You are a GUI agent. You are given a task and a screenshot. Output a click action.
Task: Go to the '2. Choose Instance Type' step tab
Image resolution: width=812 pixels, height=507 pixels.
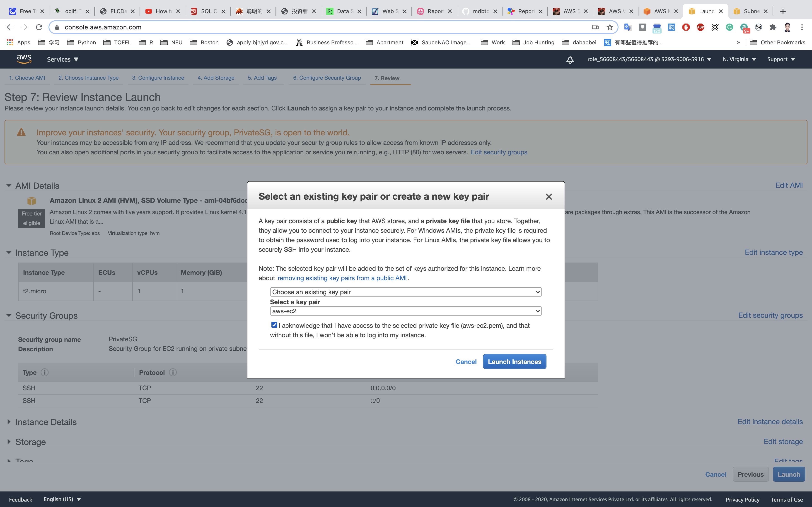88,78
